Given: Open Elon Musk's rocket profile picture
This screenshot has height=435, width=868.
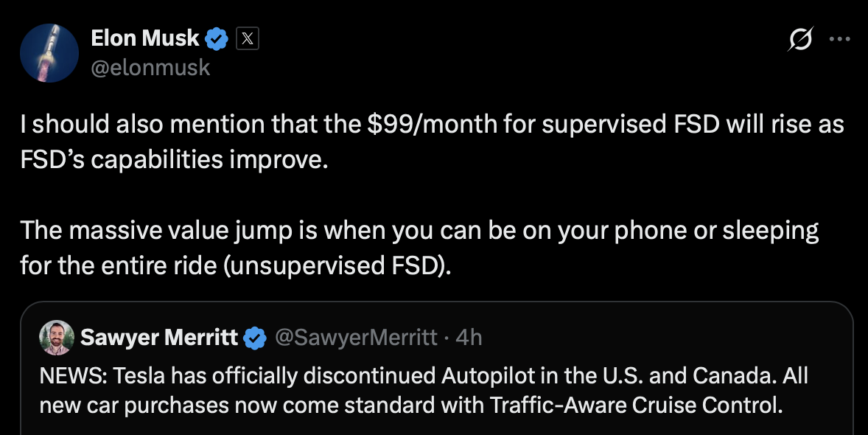Looking at the screenshot, I should (x=50, y=52).
